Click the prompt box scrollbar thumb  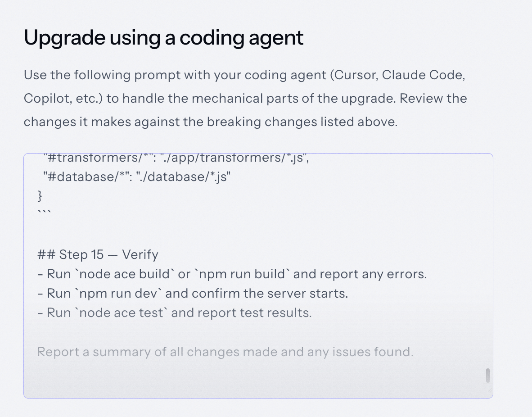click(x=488, y=375)
